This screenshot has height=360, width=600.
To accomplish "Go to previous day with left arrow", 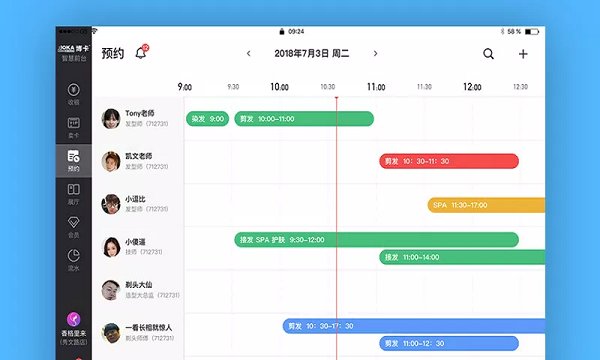I will pos(249,54).
